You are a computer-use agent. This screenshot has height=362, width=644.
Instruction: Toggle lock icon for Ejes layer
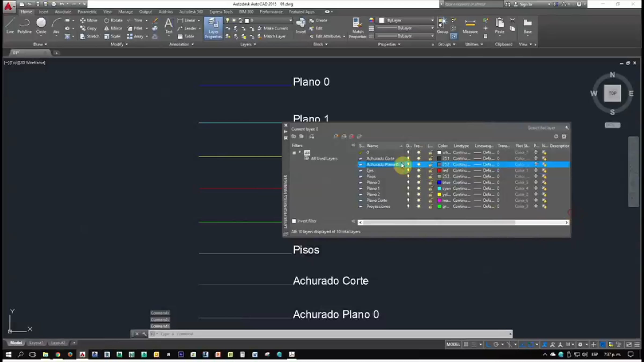430,171
